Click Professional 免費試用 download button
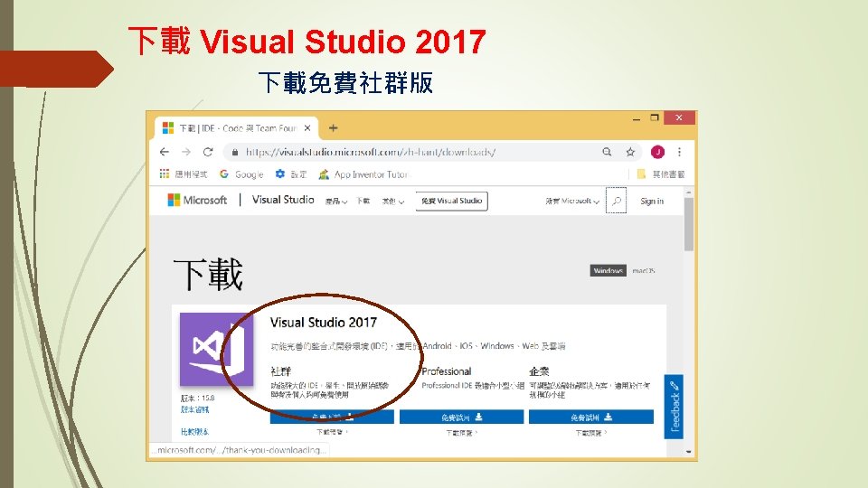This screenshot has width=868, height=488. tap(462, 417)
